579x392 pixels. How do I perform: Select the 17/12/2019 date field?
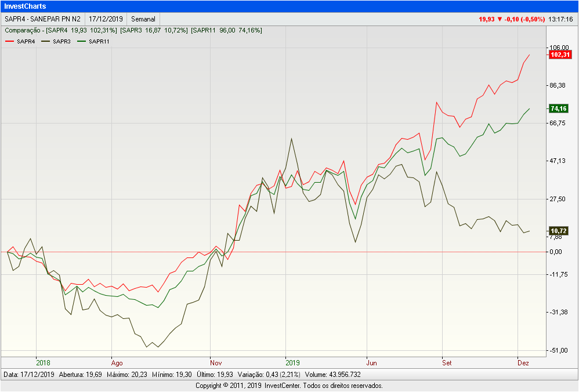coord(106,19)
